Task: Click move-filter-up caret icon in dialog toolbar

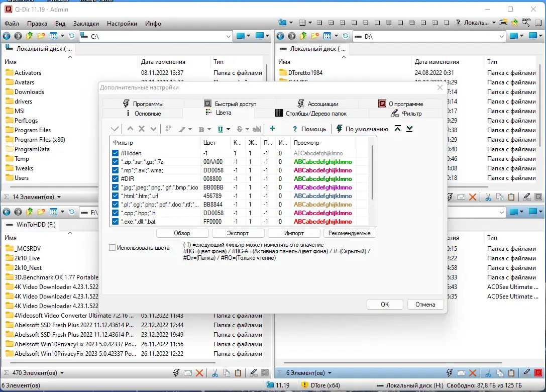Action: click(x=130, y=129)
